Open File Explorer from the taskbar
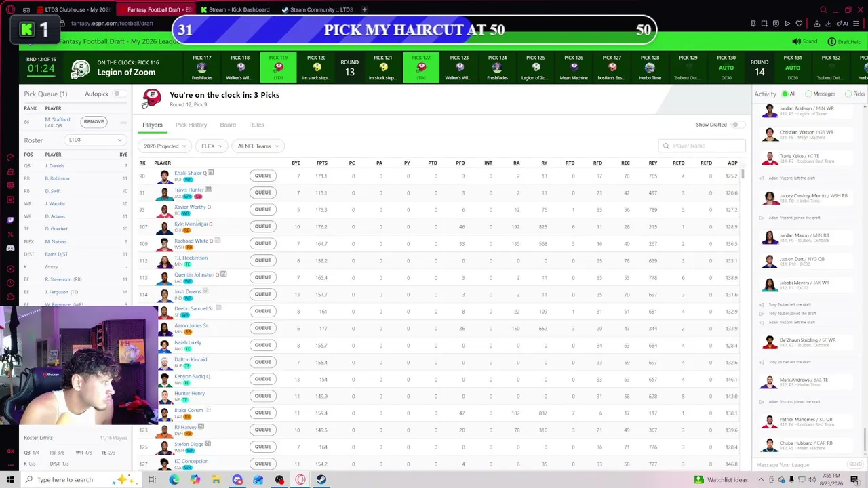Image resolution: width=868 pixels, height=488 pixels. 216,479
